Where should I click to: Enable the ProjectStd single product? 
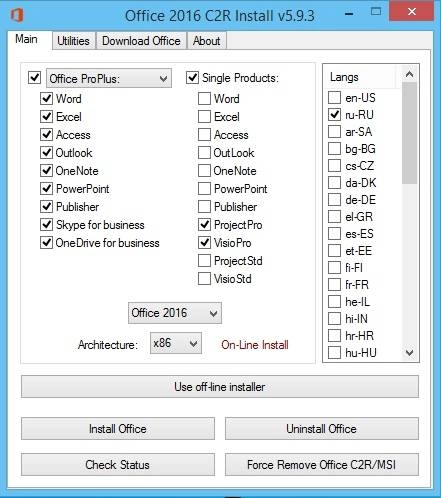(204, 260)
